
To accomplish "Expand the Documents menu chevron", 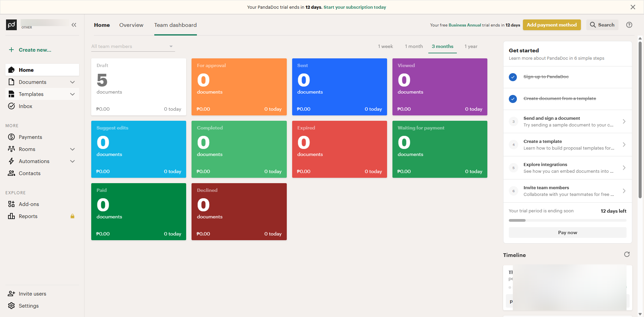I will click(x=72, y=82).
